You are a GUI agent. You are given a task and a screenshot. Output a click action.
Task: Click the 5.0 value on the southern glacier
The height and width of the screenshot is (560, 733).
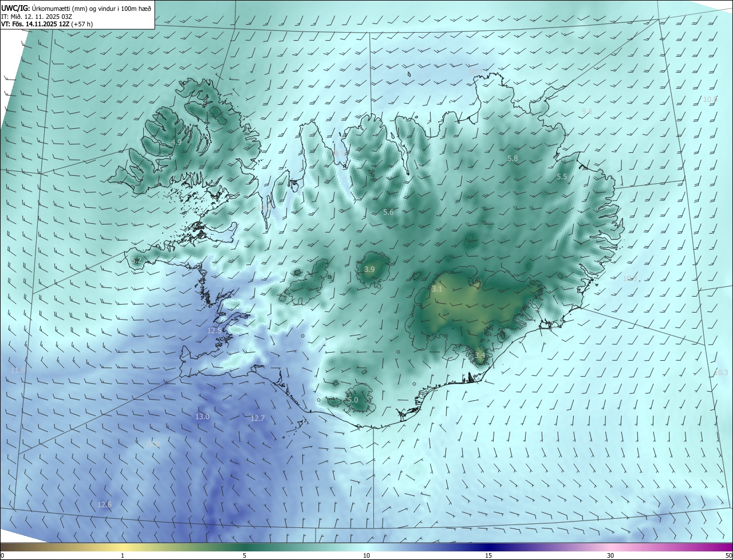click(353, 400)
